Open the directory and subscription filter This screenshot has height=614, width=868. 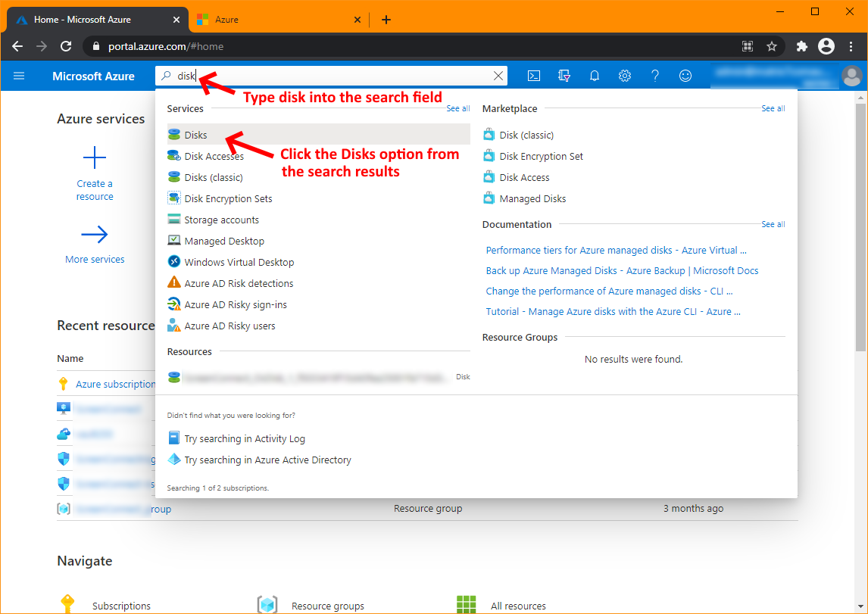(564, 76)
